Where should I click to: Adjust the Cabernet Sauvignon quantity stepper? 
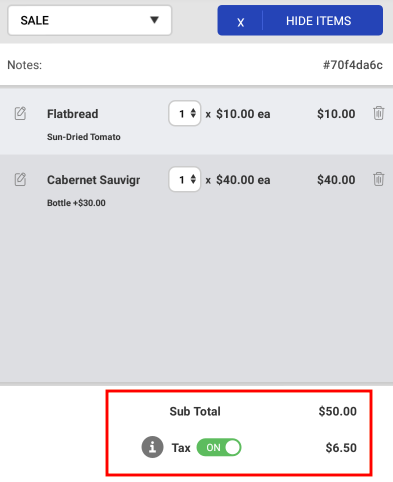tap(185, 179)
